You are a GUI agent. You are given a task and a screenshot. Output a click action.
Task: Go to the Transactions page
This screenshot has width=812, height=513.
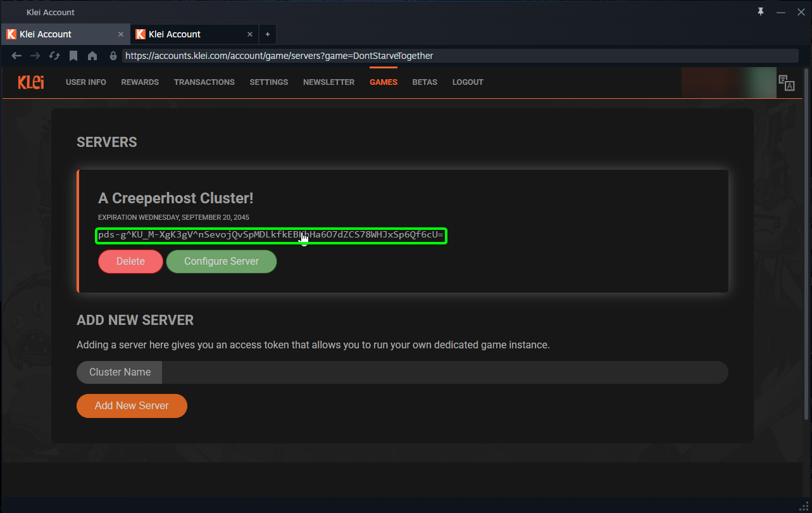pos(204,82)
